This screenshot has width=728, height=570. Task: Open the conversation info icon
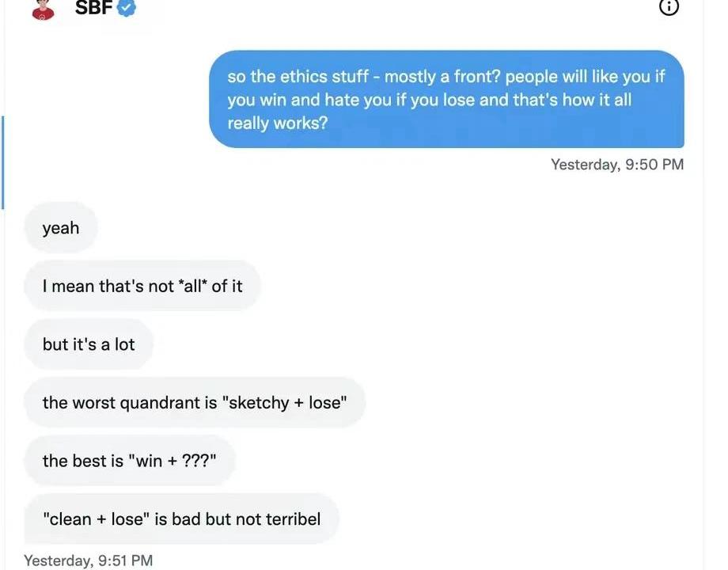669,7
